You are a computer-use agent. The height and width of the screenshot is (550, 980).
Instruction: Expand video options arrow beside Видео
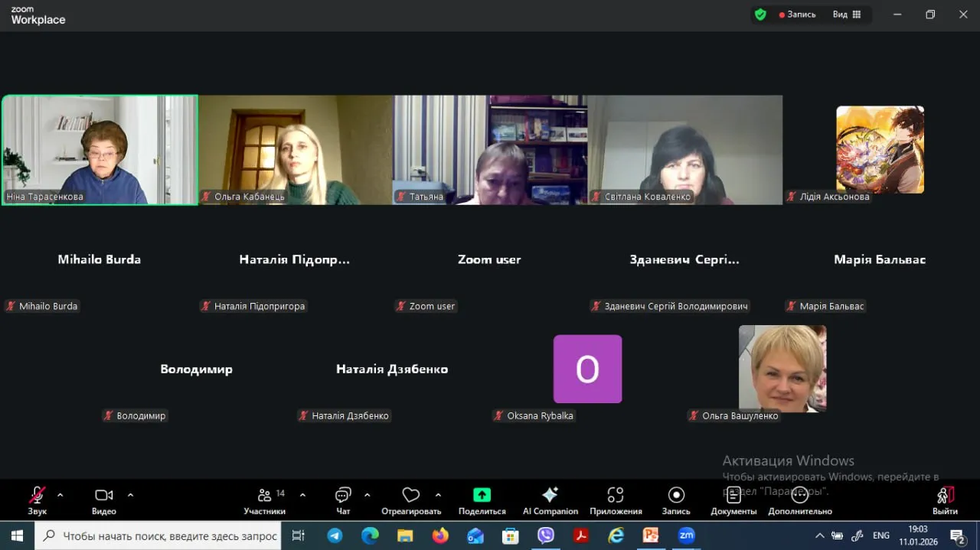130,495
